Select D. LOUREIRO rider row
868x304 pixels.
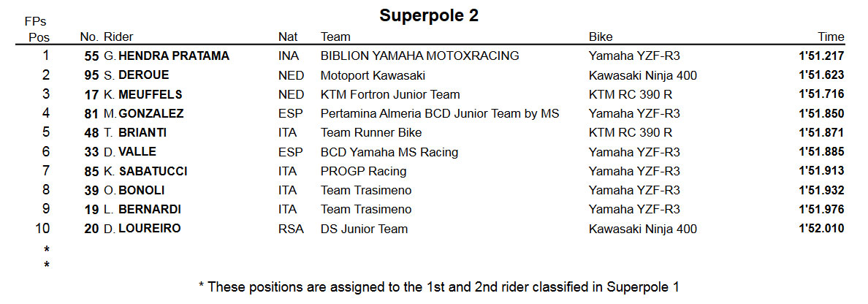434,229
